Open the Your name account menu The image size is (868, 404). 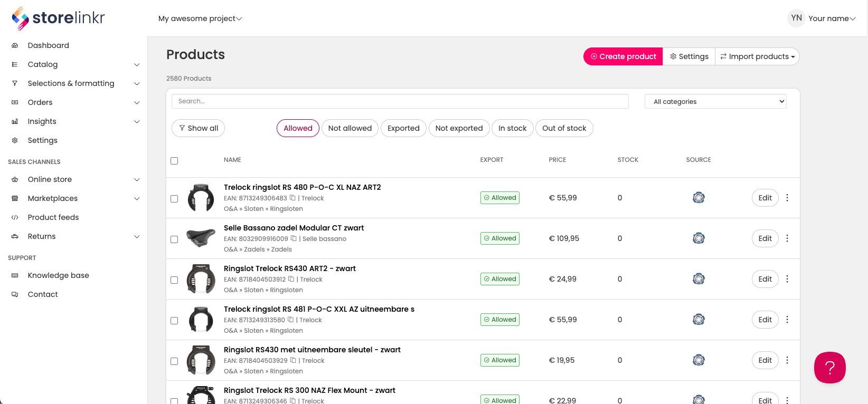tap(832, 18)
